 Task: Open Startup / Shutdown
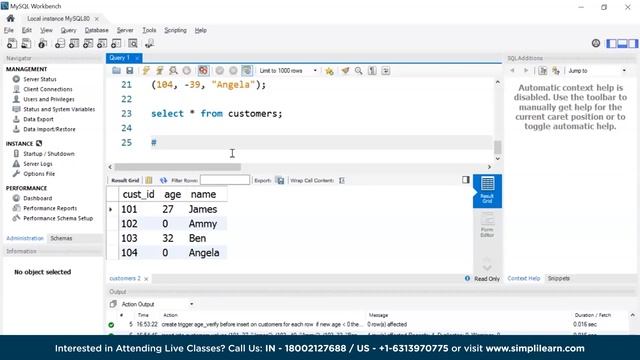(49, 154)
